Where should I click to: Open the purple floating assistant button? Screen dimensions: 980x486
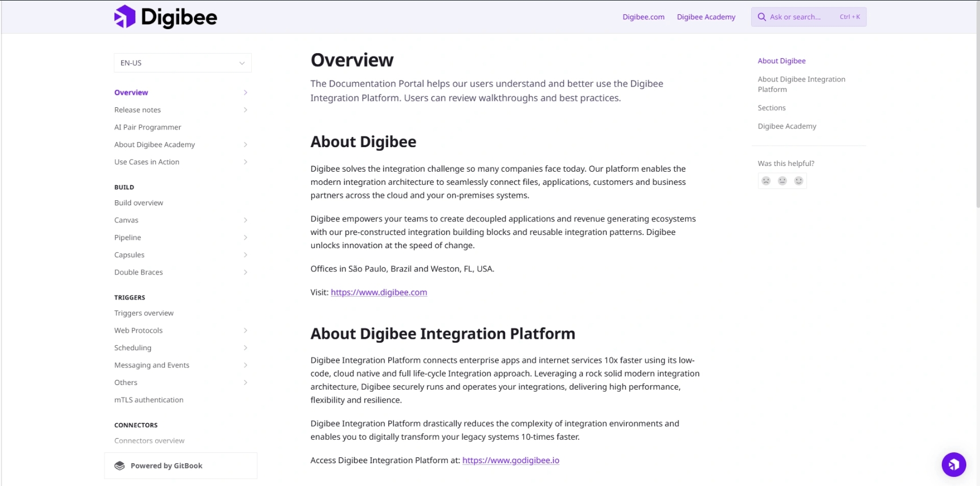pos(953,465)
